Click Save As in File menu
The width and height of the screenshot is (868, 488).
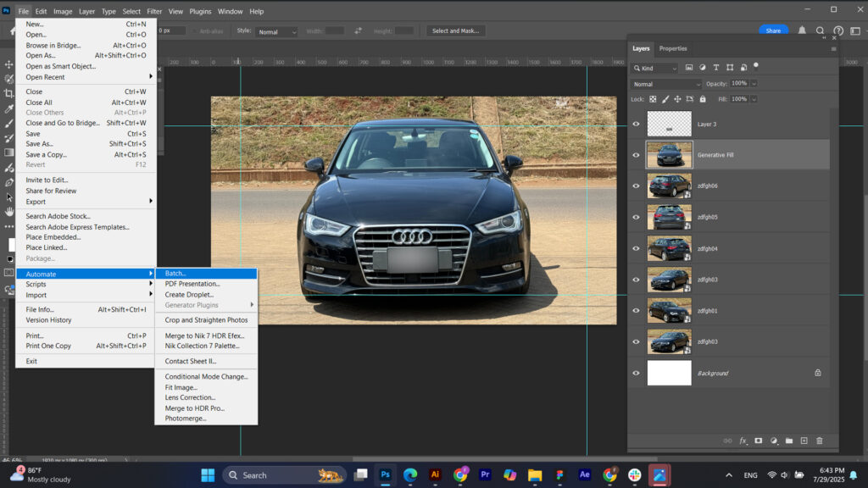(x=86, y=144)
